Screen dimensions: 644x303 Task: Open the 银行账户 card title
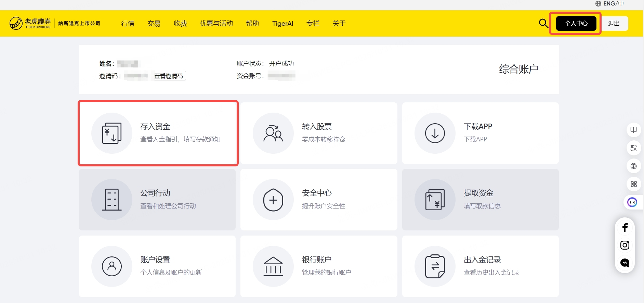(x=317, y=260)
